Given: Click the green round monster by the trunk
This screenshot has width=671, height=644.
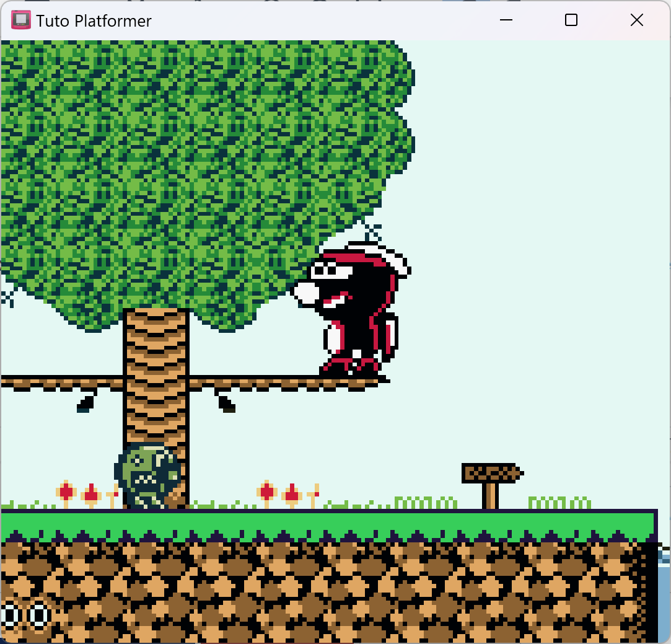Looking at the screenshot, I should click(x=146, y=475).
